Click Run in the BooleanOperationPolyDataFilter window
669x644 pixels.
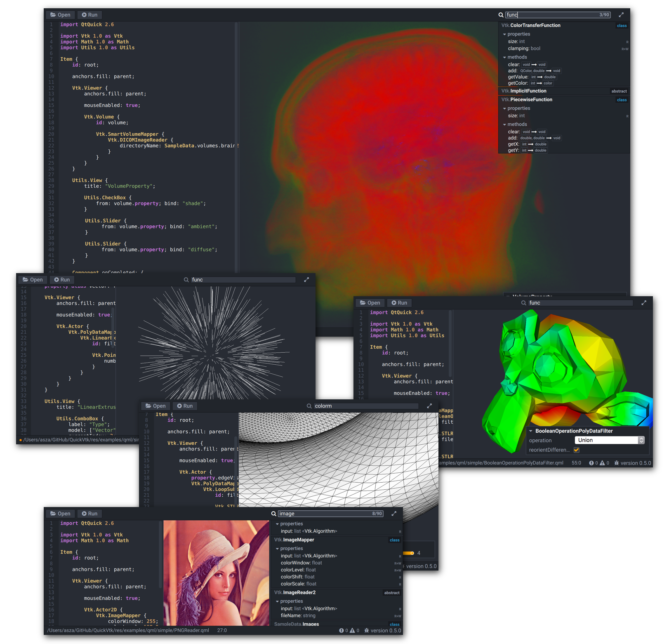pyautogui.click(x=399, y=303)
